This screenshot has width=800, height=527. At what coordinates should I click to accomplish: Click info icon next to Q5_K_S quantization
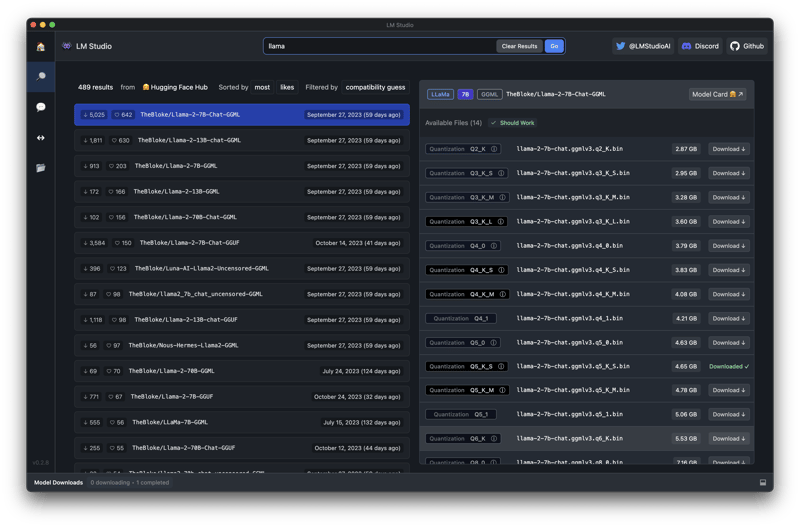click(501, 366)
